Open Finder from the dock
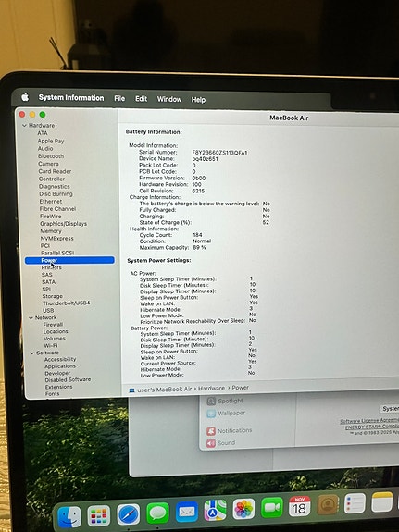This screenshot has width=399, height=532. click(x=69, y=516)
